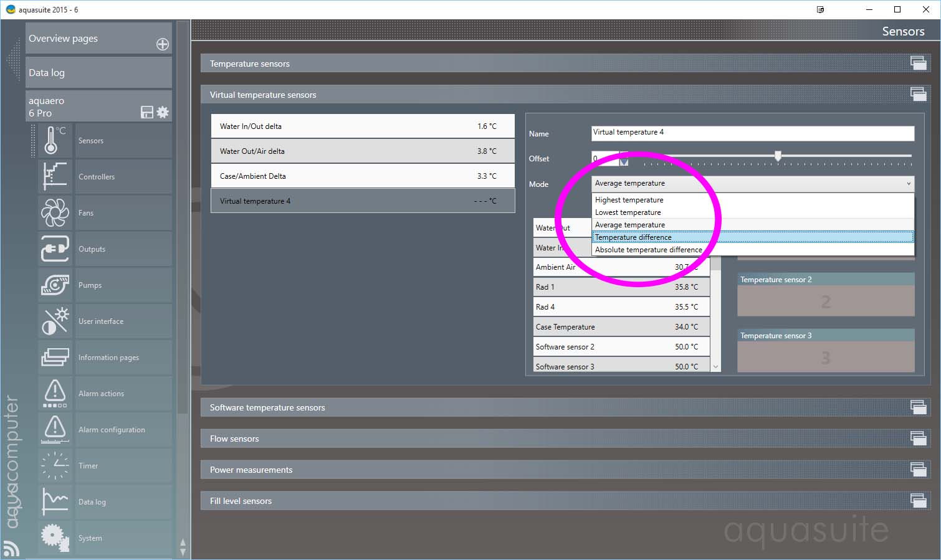Open the Sensors thermometer icon
This screenshot has width=941, height=560.
[x=54, y=140]
